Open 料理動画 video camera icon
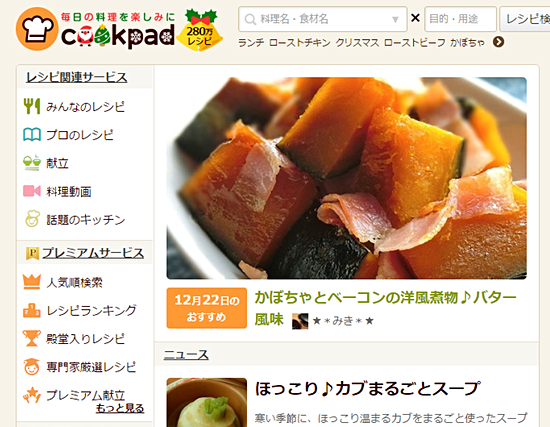The image size is (550, 427). 32,191
